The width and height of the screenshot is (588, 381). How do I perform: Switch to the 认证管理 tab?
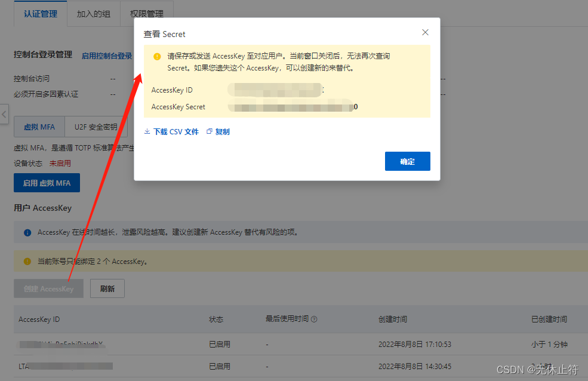41,13
